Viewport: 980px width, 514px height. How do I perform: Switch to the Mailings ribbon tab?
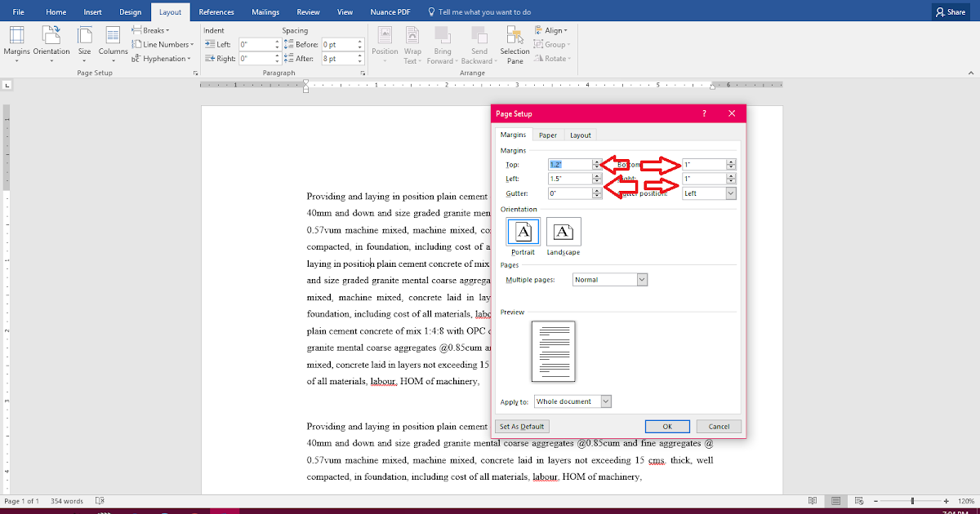pyautogui.click(x=265, y=12)
